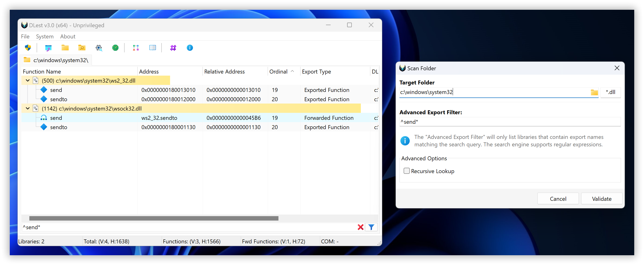
Task: Sort by the Ordinal column header
Action: click(x=278, y=71)
